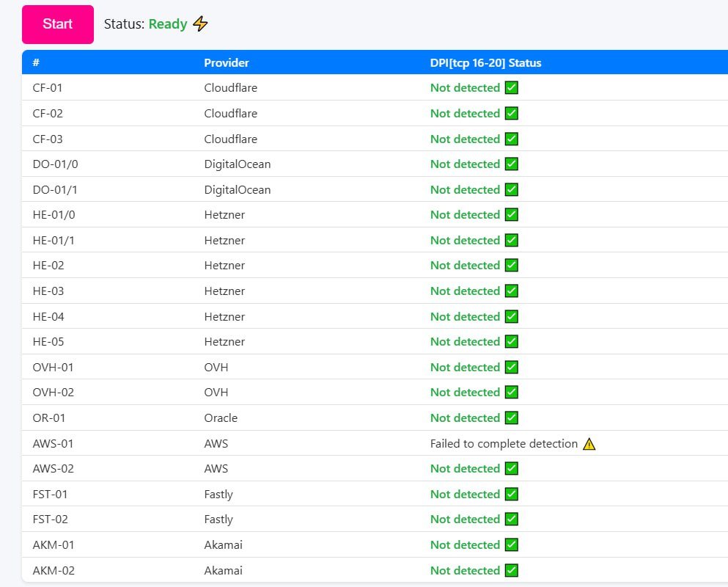Viewport: 728px width, 587px height.
Task: Click the warning triangle icon for AWS-01
Action: [x=589, y=444]
